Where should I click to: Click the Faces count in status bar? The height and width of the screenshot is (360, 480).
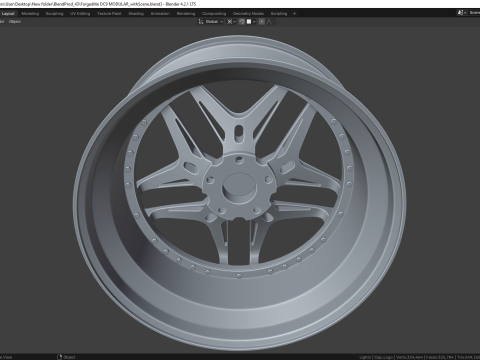tap(440, 357)
